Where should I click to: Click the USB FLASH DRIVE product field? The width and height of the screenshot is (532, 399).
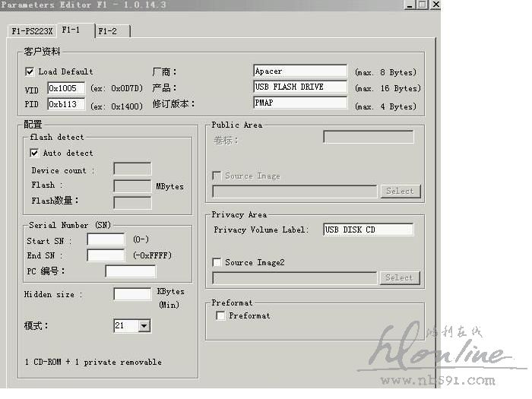pos(299,87)
